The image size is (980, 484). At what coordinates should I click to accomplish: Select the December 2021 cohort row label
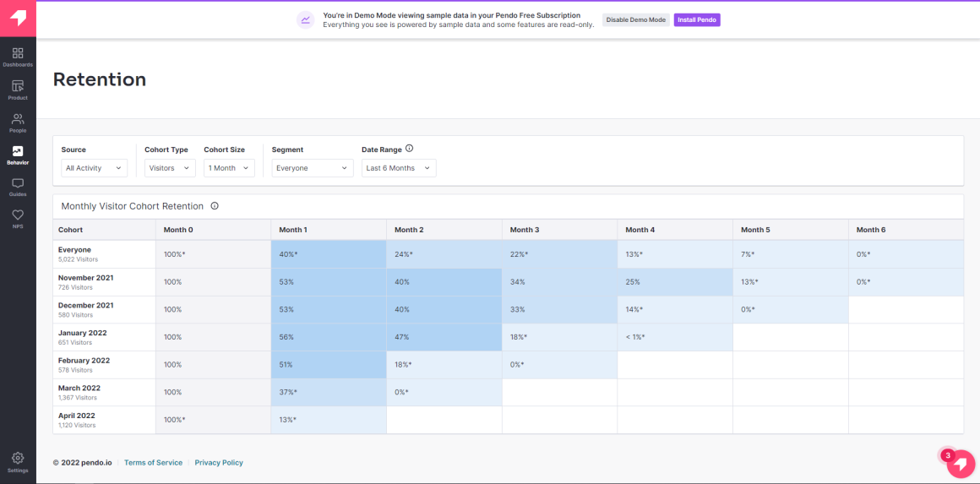105,310
